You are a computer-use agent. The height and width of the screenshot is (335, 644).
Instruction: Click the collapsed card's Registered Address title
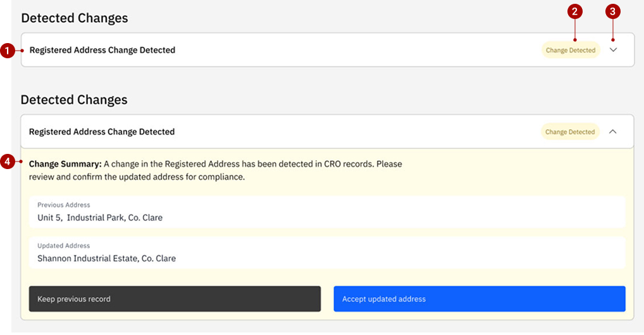102,50
